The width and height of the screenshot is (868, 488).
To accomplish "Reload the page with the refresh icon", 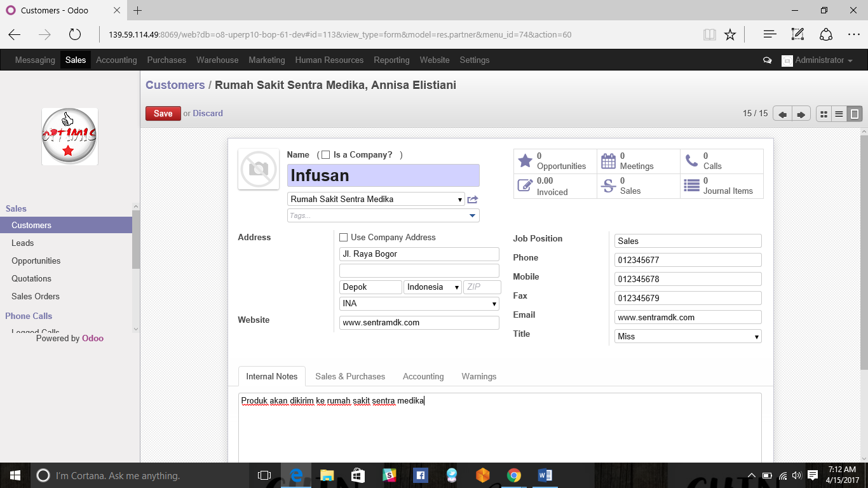I will point(75,35).
